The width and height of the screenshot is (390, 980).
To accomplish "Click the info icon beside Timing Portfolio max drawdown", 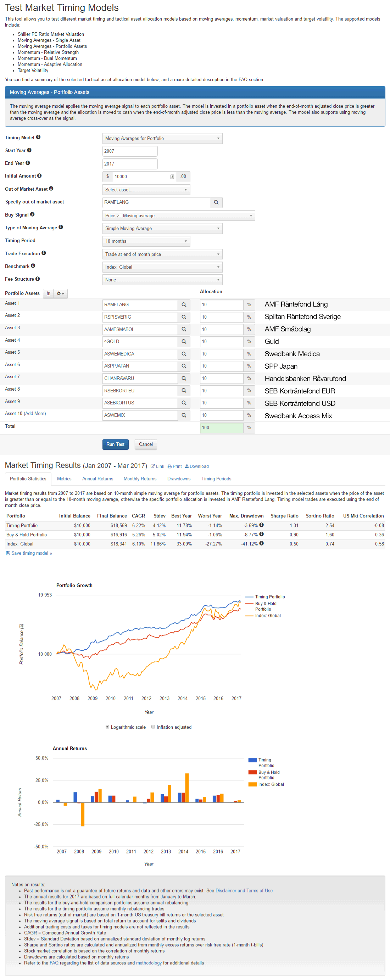I will (x=261, y=525).
